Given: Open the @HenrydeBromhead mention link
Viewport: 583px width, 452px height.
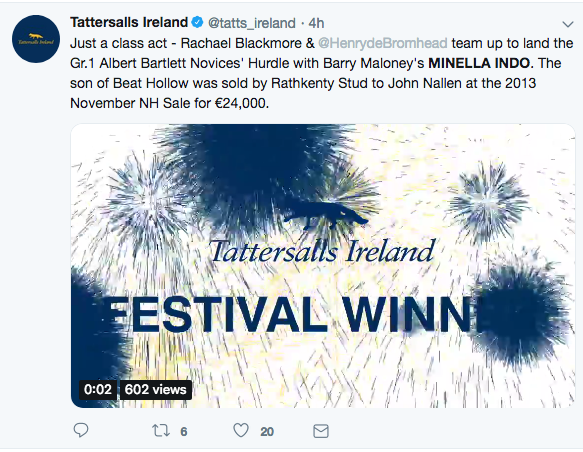Looking at the screenshot, I should [x=383, y=43].
